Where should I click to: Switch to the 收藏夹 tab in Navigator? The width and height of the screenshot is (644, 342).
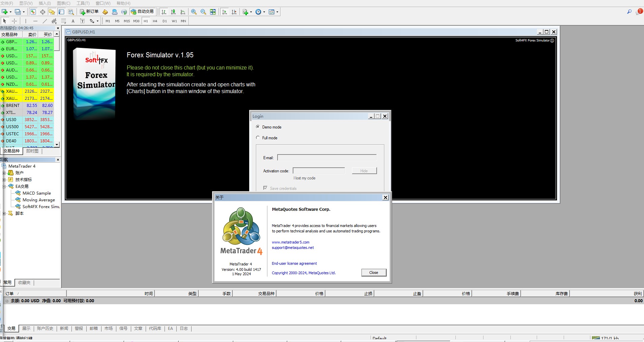[24, 283]
